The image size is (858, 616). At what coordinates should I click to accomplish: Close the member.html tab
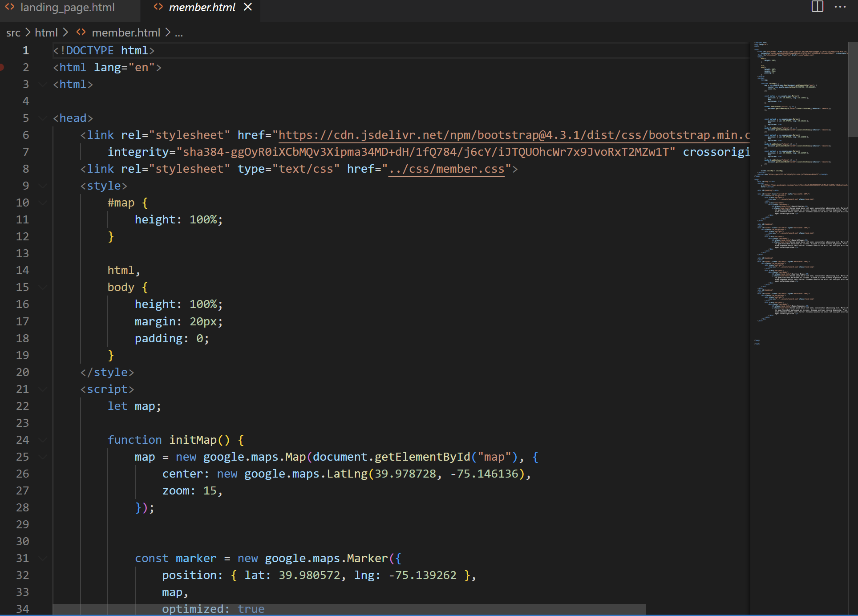tap(248, 7)
